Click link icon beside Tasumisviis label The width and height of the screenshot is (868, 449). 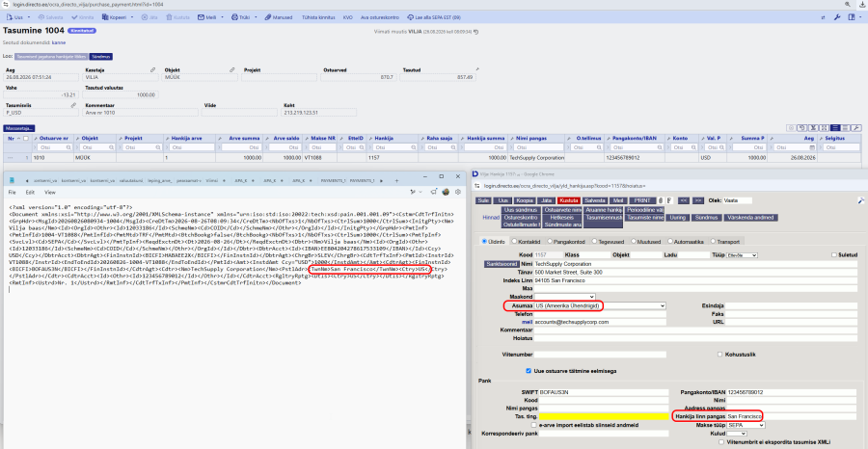coord(73,104)
